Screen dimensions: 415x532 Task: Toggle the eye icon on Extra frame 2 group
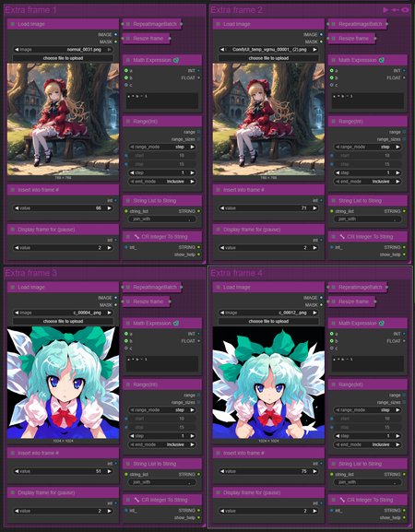tap(405, 10)
